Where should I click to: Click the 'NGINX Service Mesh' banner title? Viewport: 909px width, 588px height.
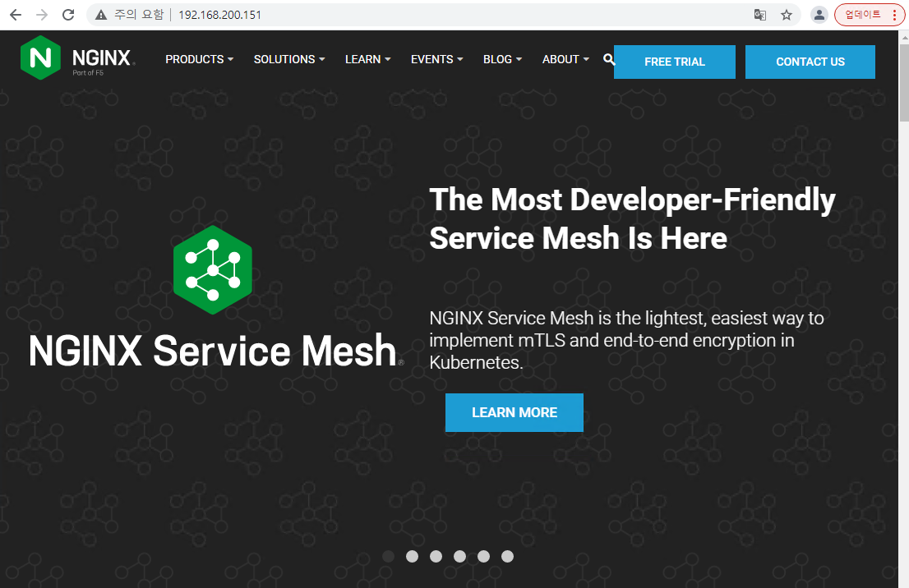click(x=213, y=351)
